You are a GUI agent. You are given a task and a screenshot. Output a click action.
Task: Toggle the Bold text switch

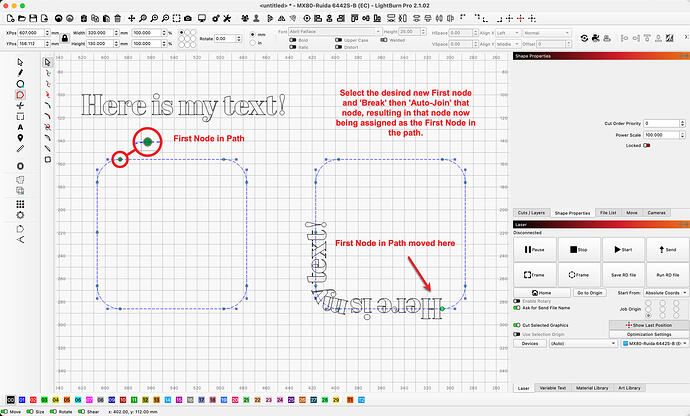pos(293,40)
